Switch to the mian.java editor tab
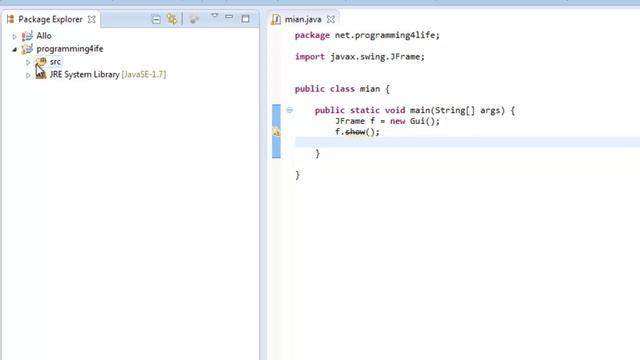This screenshot has height=360, width=640. coord(303,19)
